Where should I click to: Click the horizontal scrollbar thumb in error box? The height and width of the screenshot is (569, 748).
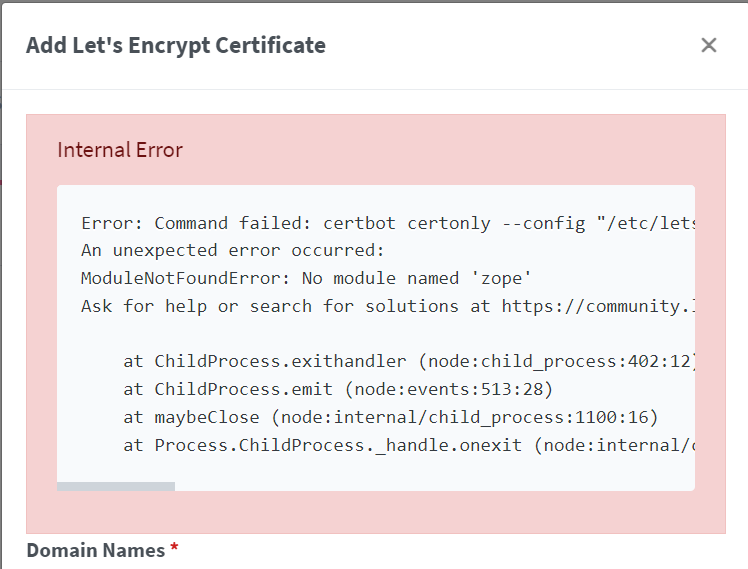(116, 486)
